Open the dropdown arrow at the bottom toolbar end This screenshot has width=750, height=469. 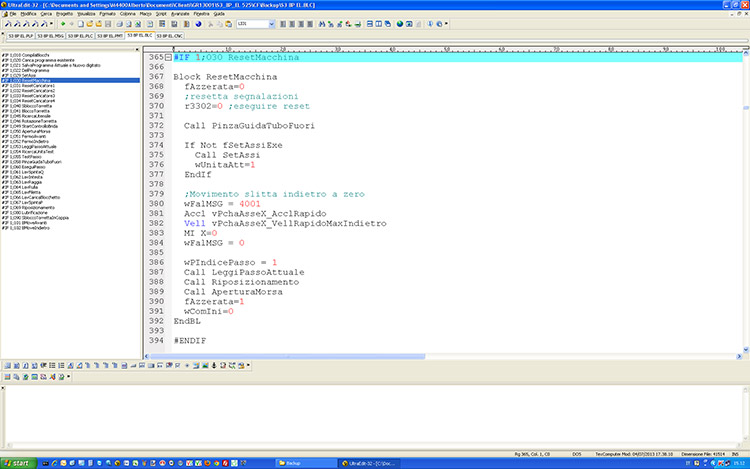248,365
